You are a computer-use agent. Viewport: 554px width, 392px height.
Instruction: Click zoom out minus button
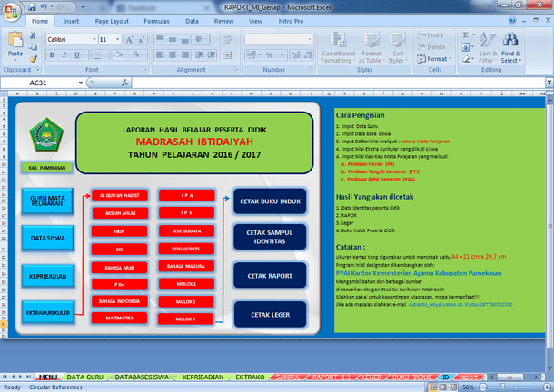(483, 387)
